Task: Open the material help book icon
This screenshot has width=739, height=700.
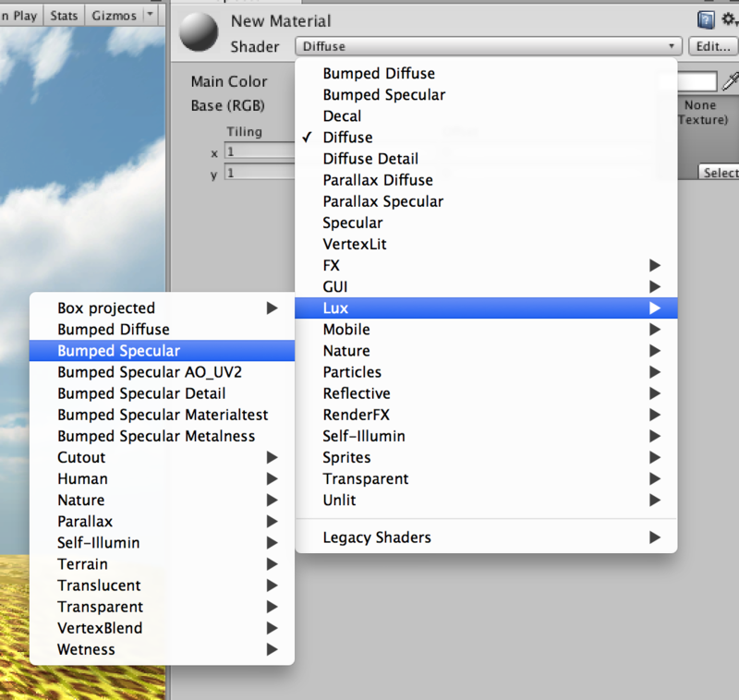Action: [x=706, y=20]
